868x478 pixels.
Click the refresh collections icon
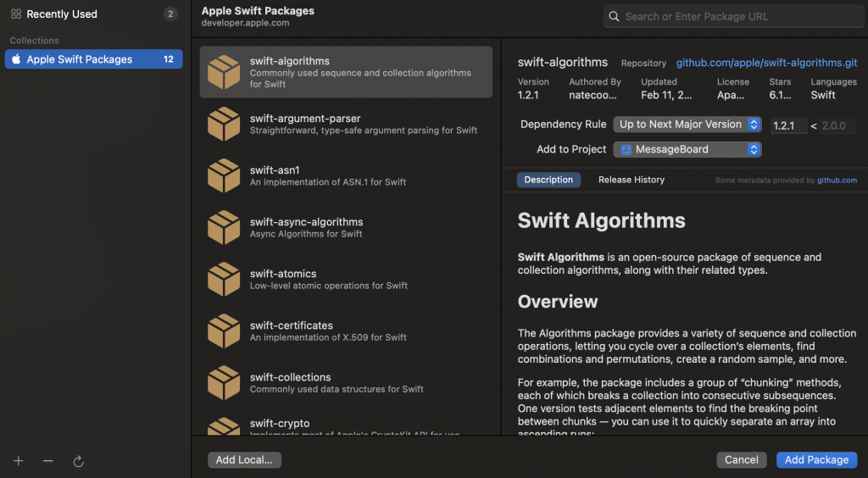78,461
